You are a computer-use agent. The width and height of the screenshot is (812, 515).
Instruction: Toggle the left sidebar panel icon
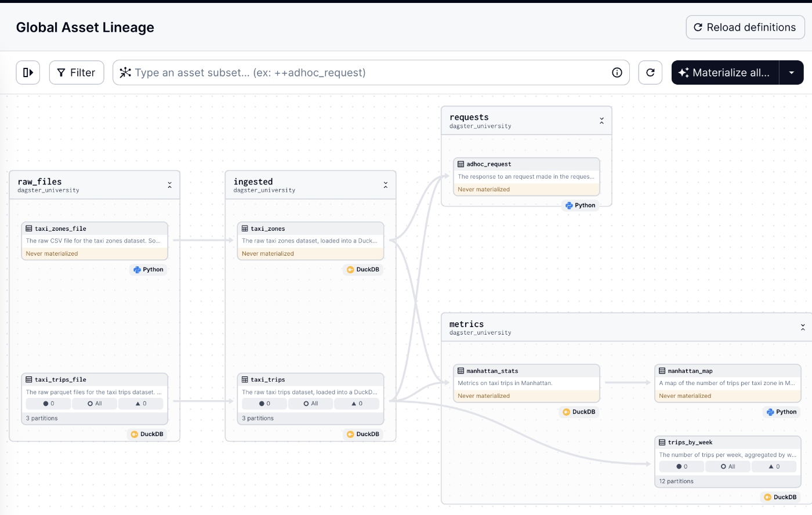coord(28,72)
